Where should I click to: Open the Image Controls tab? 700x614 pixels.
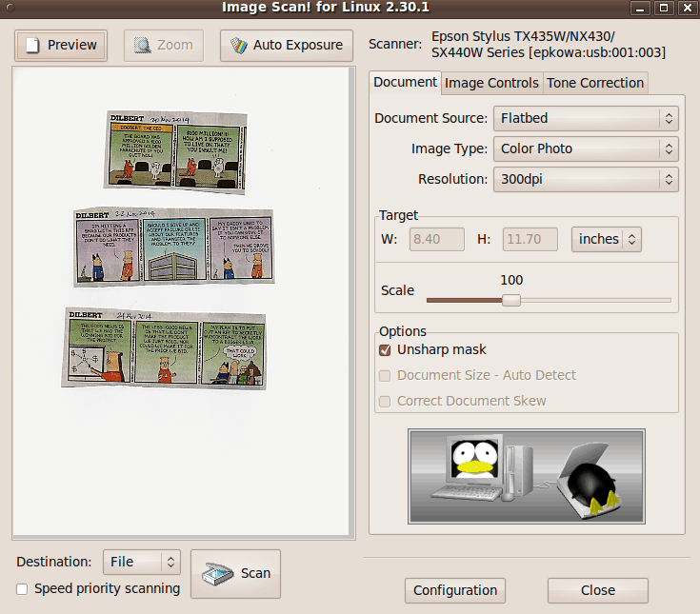click(491, 83)
